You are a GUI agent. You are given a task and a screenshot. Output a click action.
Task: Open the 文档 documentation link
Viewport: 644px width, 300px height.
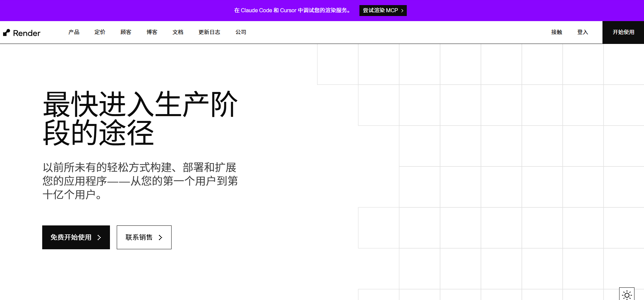coord(178,32)
